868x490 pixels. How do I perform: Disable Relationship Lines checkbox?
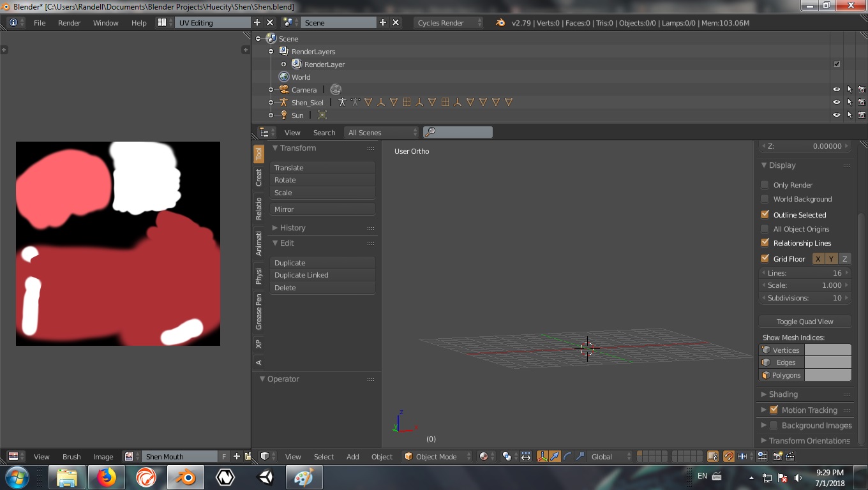click(x=765, y=242)
